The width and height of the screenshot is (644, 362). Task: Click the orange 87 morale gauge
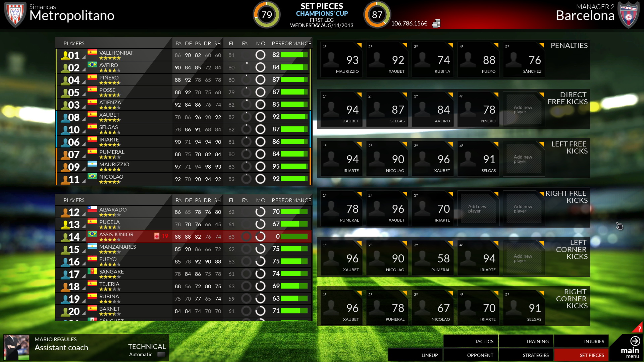[377, 15]
